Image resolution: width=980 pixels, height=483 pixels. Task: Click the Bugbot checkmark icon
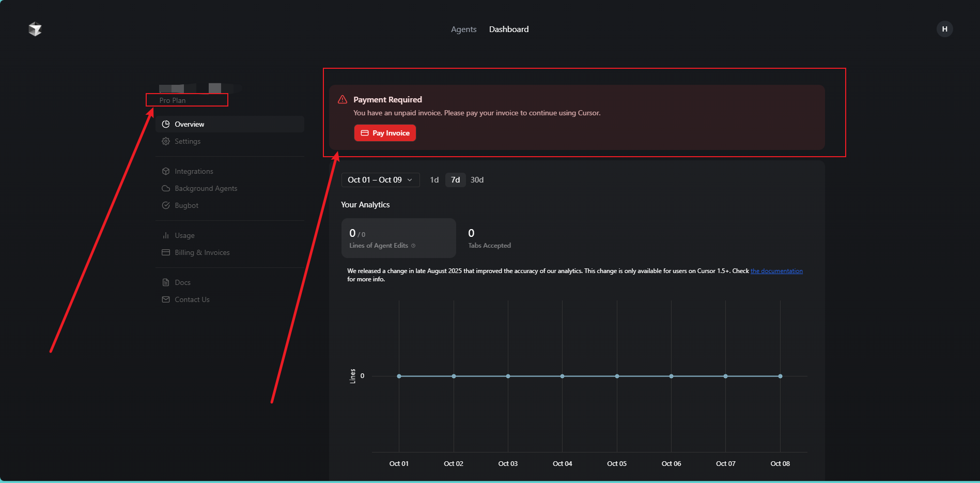(x=166, y=205)
